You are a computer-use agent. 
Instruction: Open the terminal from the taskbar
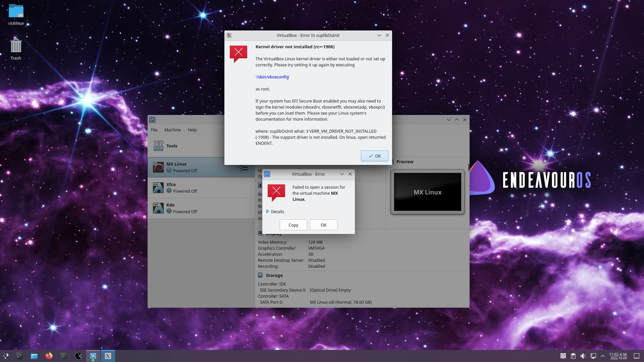[x=64, y=356]
